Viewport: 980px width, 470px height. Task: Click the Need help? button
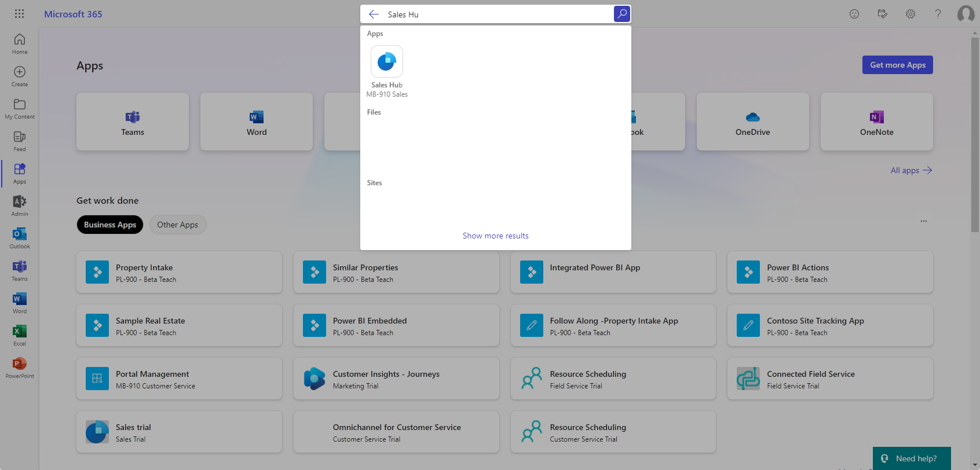click(912, 458)
